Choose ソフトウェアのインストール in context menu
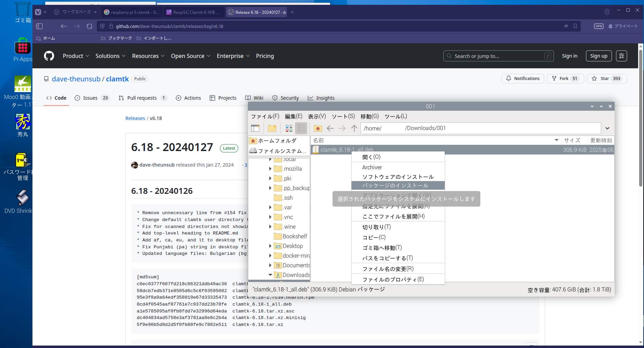 (398, 177)
